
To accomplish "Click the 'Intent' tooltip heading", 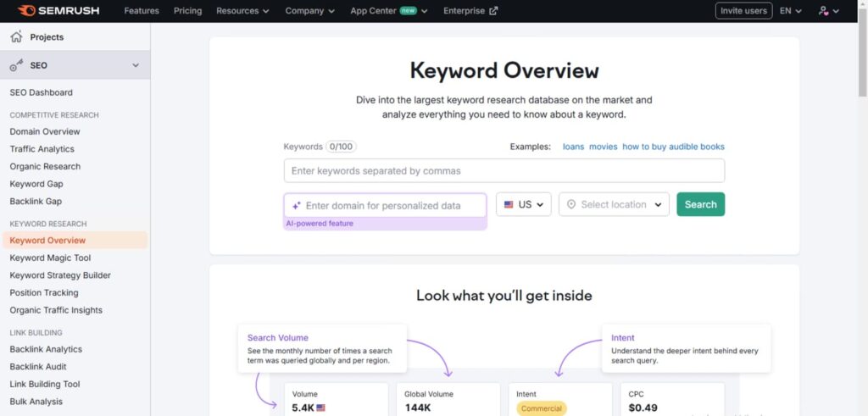I will [x=623, y=337].
